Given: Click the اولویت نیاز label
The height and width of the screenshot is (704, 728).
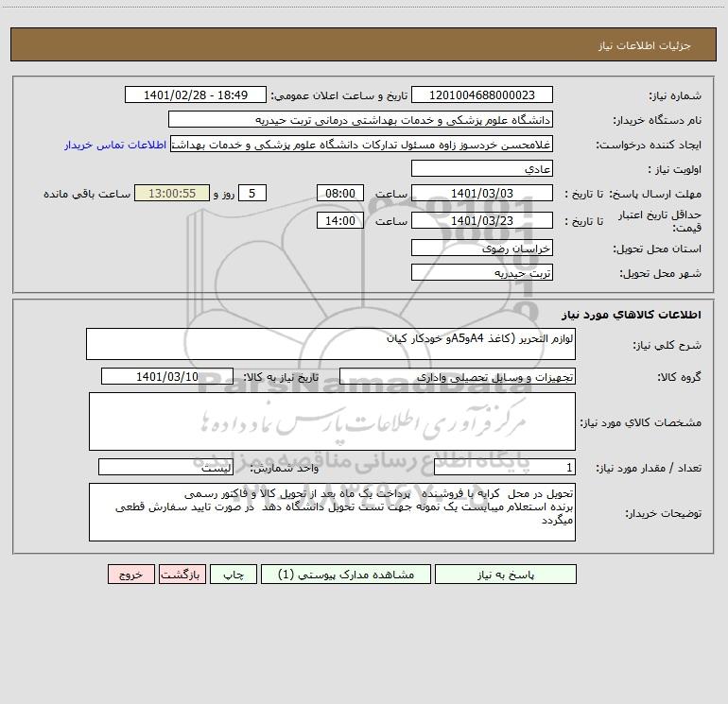Looking at the screenshot, I should coord(675,170).
